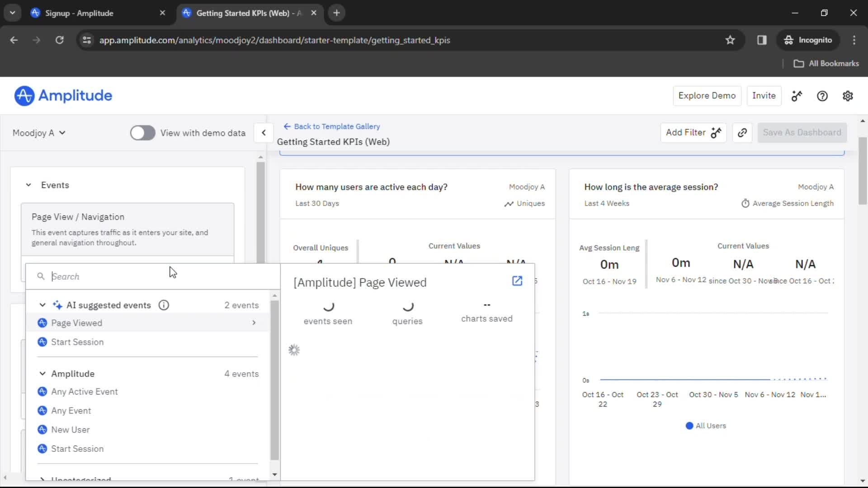The height and width of the screenshot is (488, 868).
Task: Click Uniques trend icon on active users chart
Action: (x=509, y=204)
